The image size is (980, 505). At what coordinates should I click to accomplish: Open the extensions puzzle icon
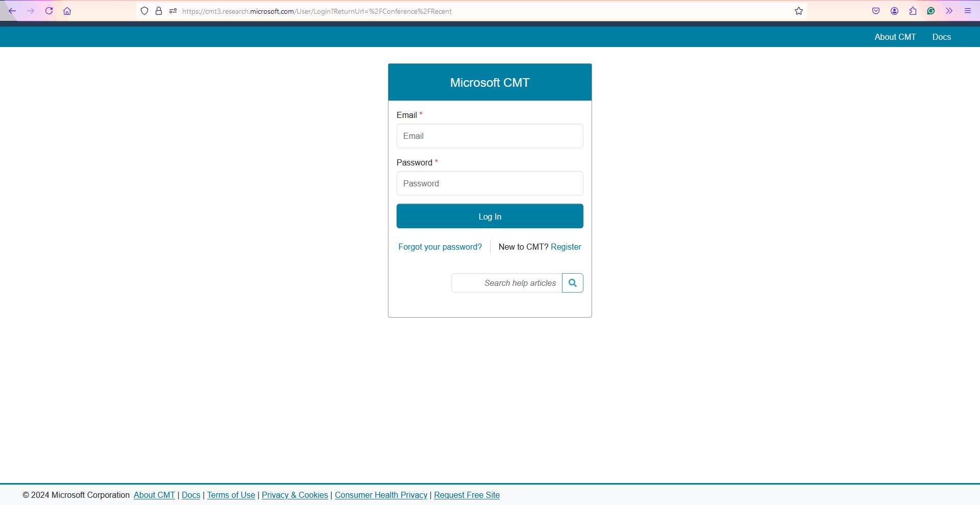(x=913, y=11)
